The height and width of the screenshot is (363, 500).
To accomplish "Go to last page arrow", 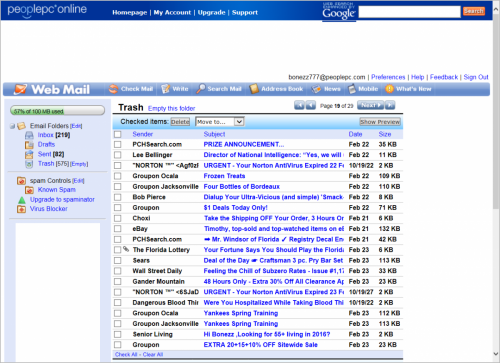I will pos(390,105).
